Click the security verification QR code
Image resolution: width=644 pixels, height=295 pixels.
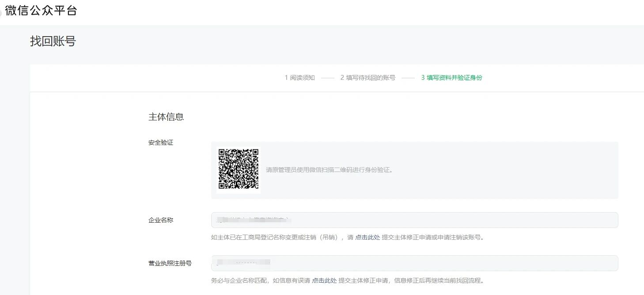click(x=239, y=169)
